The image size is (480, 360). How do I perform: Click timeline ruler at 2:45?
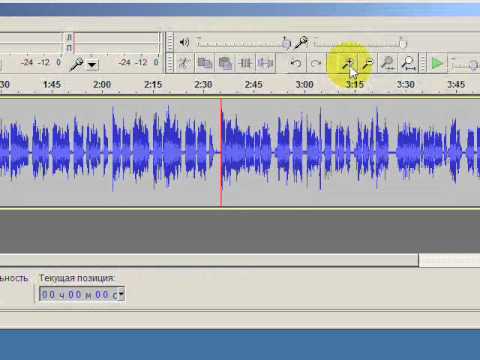254,84
